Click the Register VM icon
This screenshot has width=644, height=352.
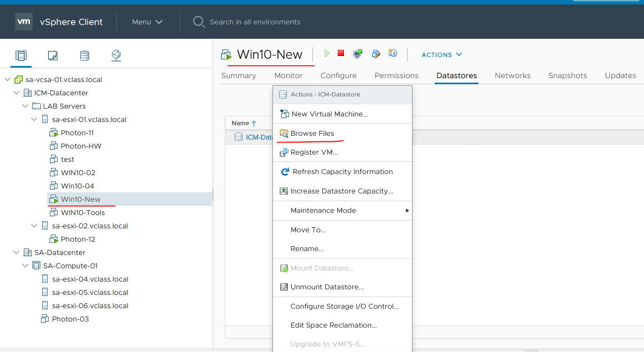(284, 152)
